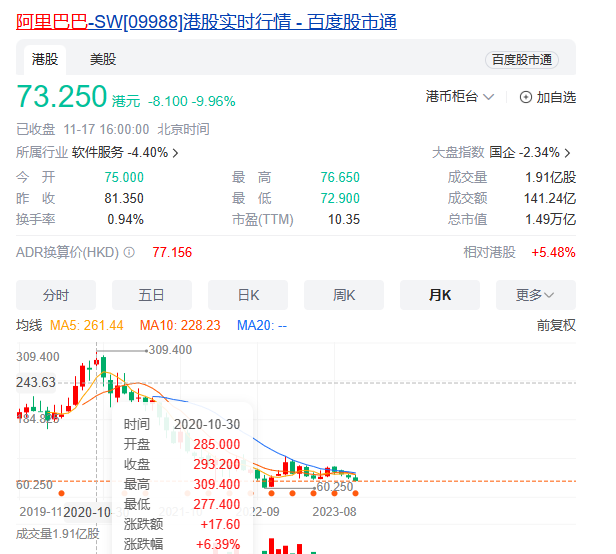616x554 pixels.
Task: Click the 总市值 value 1.49万亿
Action: click(550, 219)
